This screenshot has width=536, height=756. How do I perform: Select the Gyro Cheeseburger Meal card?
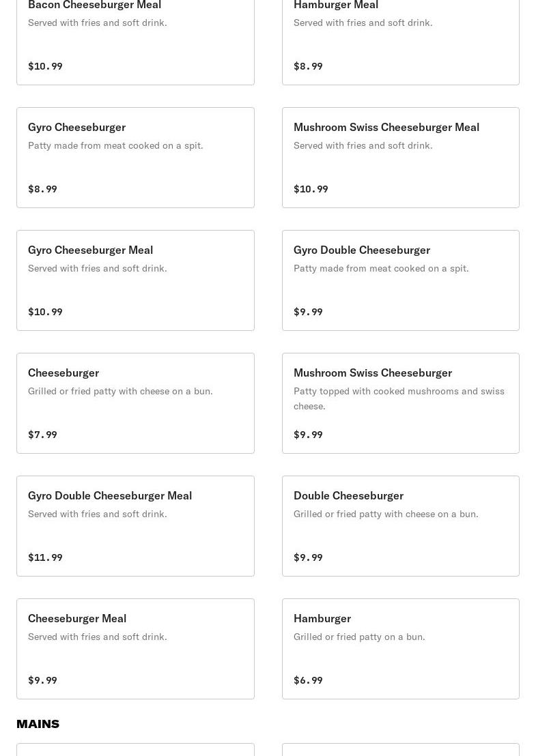135,280
